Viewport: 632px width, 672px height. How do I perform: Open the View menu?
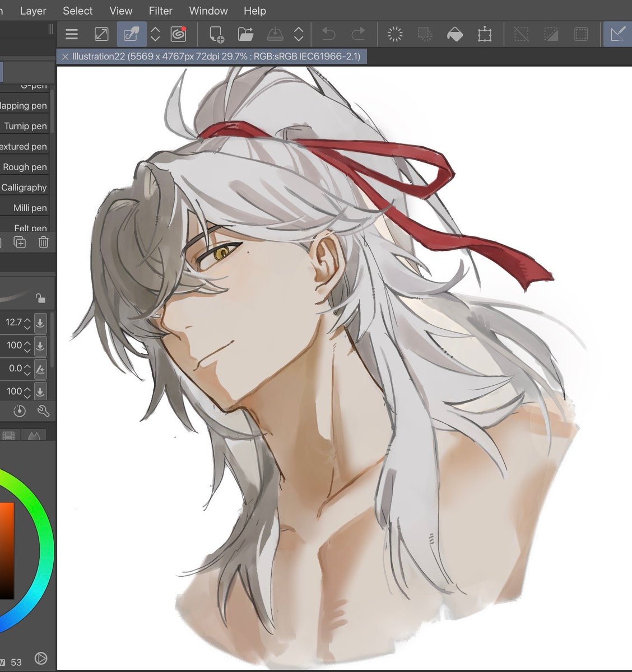coord(120,11)
